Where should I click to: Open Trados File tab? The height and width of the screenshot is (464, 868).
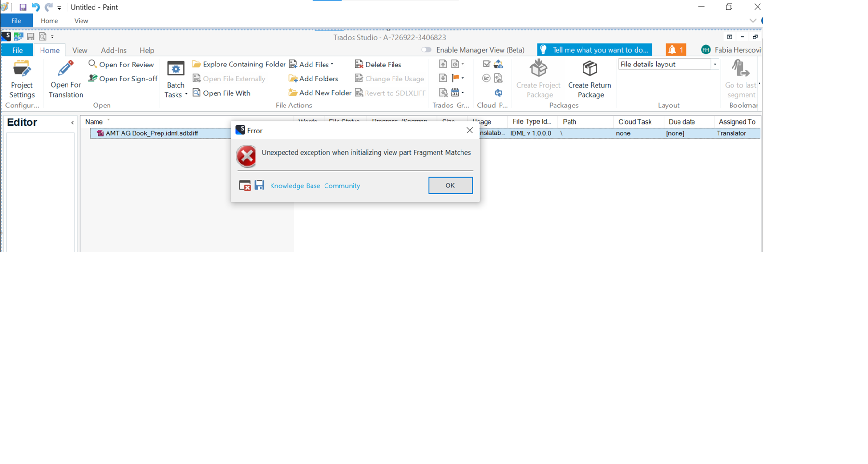click(x=17, y=50)
